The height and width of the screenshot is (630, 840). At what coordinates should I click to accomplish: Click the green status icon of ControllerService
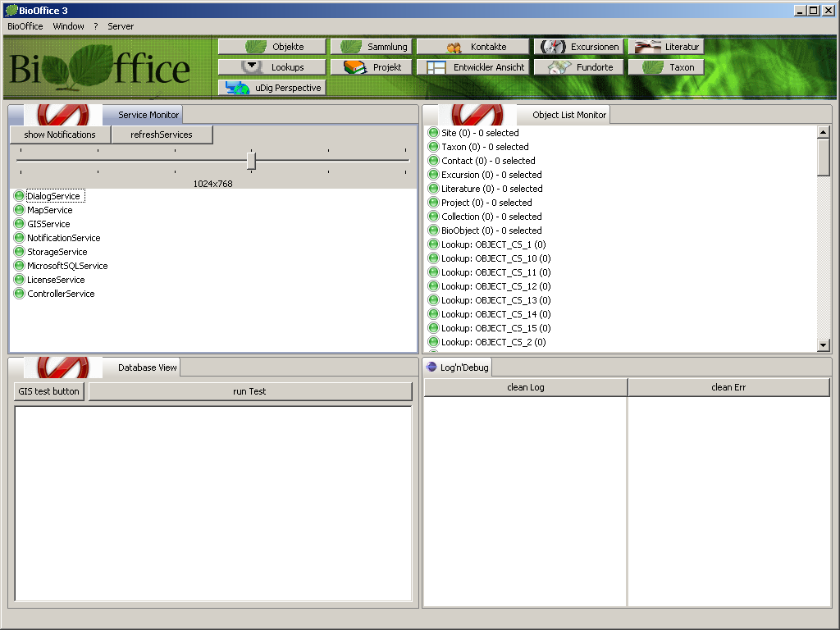[x=20, y=293]
